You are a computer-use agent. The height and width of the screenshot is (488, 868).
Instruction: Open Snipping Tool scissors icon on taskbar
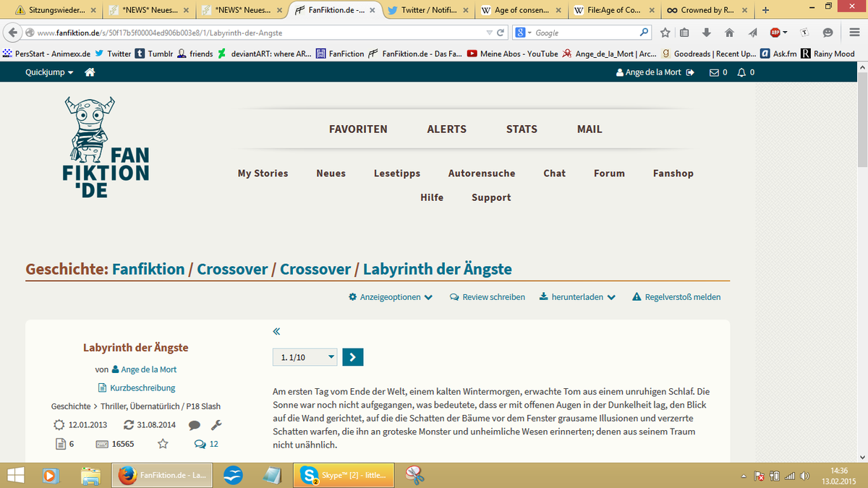(x=414, y=475)
